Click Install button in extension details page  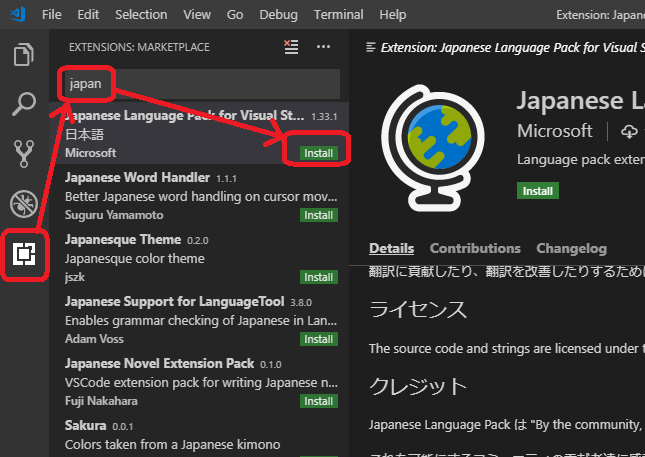click(x=538, y=191)
